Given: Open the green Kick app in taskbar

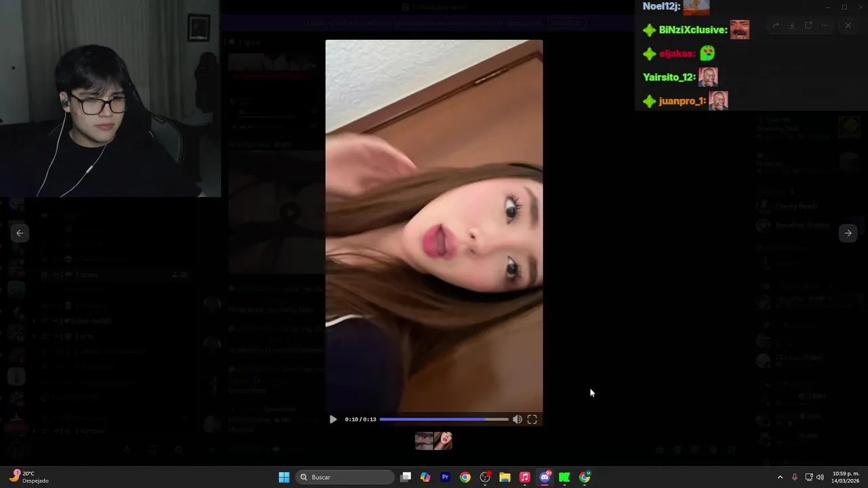Looking at the screenshot, I should (564, 477).
